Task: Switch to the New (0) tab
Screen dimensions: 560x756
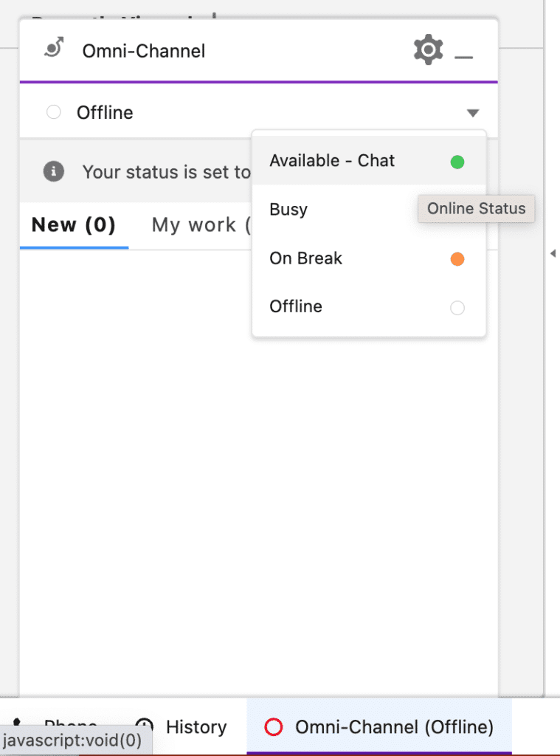Action: tap(74, 225)
